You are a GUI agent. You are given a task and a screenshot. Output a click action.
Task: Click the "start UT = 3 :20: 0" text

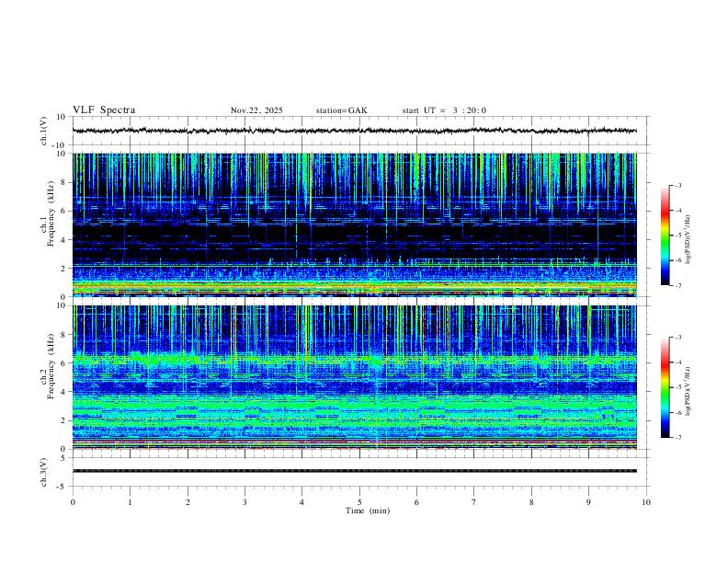444,110
